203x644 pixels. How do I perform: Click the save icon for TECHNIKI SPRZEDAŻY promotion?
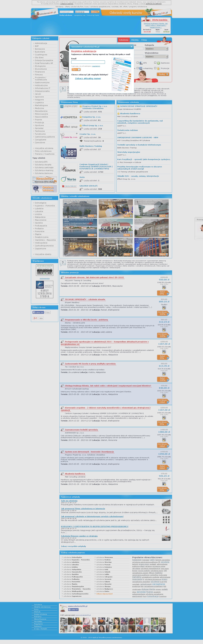coord(164,308)
